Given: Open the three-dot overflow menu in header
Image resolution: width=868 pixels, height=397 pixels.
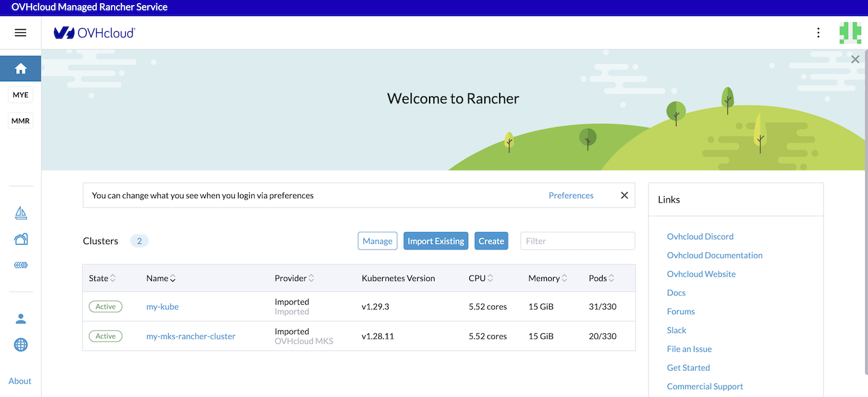Looking at the screenshot, I should coord(818,32).
